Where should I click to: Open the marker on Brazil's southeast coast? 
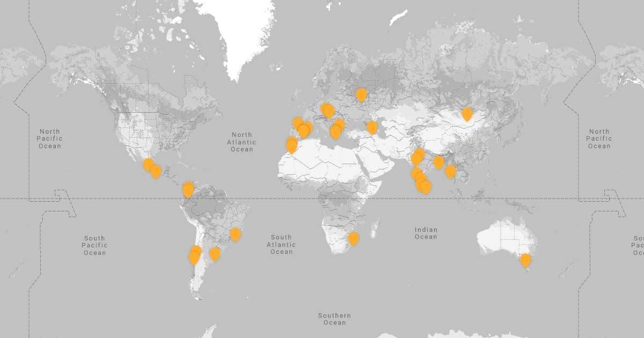(235, 234)
